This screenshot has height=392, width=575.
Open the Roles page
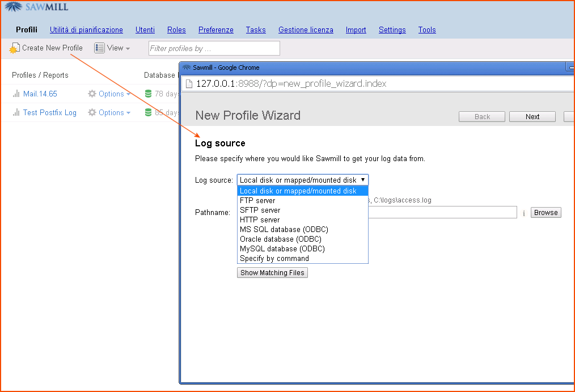[x=176, y=29]
